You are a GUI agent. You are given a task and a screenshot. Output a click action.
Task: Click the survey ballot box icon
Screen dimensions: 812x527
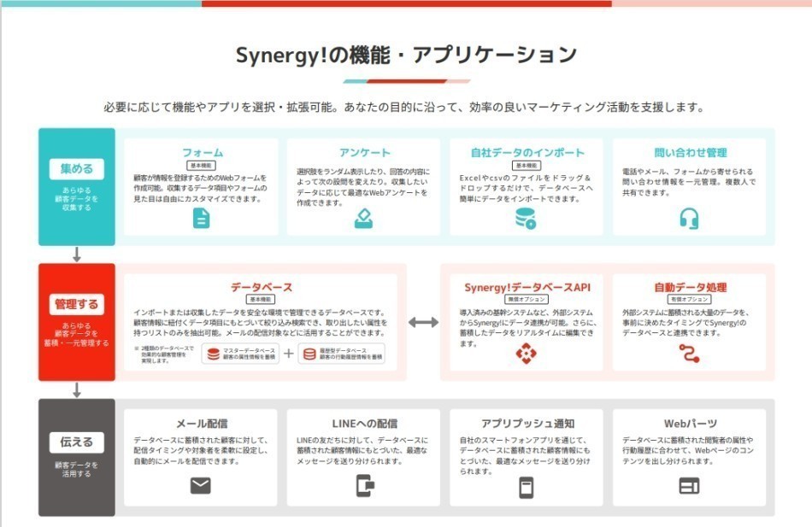(x=364, y=219)
